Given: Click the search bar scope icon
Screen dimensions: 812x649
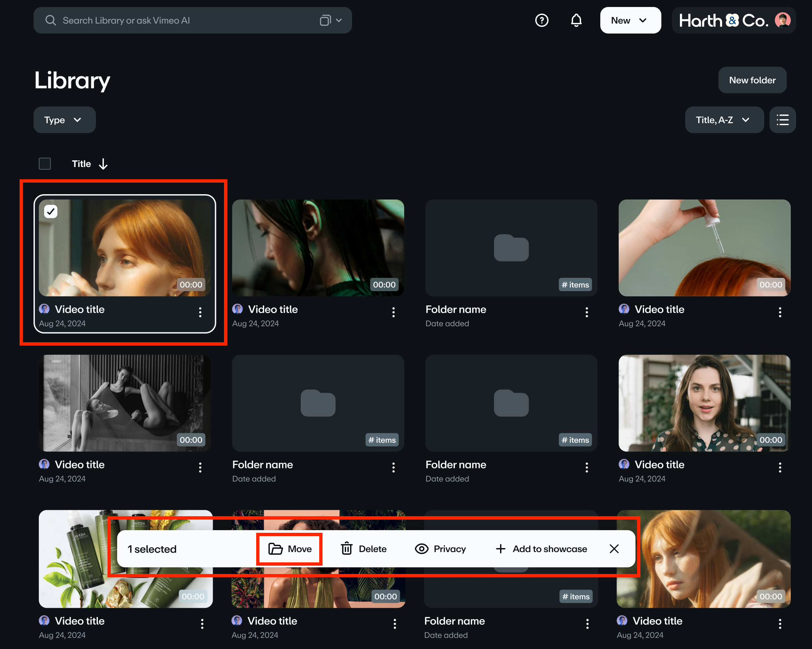Looking at the screenshot, I should point(325,20).
